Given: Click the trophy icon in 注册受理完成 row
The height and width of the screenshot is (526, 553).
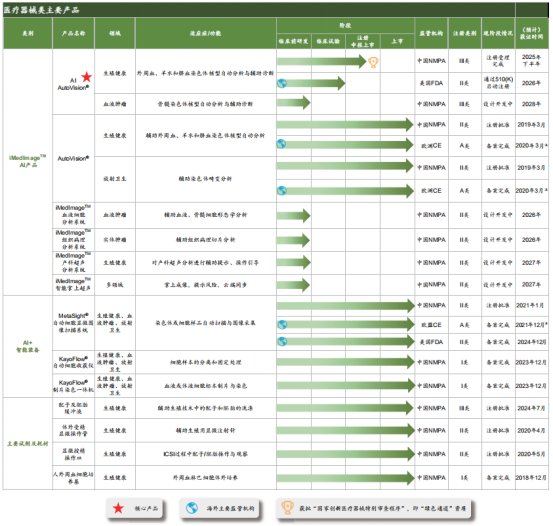Looking at the screenshot, I should (373, 62).
